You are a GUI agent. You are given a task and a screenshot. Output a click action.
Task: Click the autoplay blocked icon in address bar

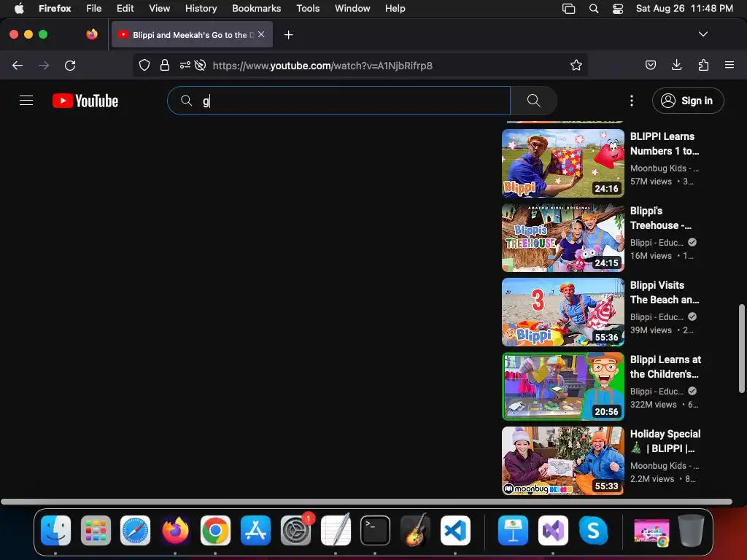[200, 65]
